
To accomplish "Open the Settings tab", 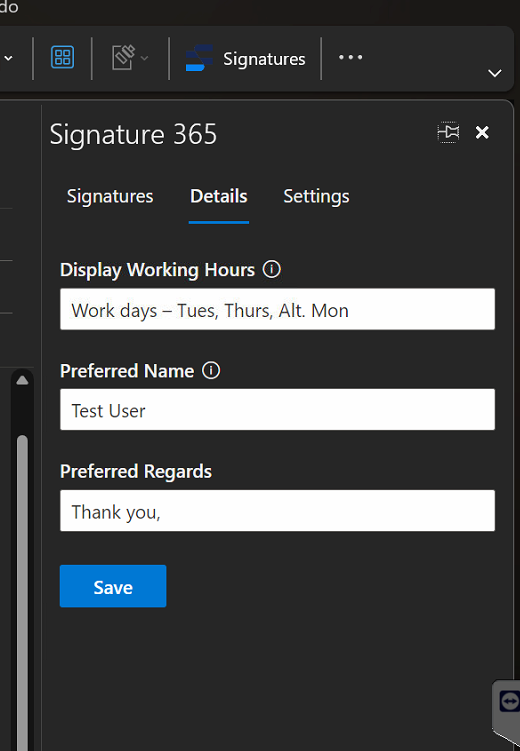I will point(317,196).
